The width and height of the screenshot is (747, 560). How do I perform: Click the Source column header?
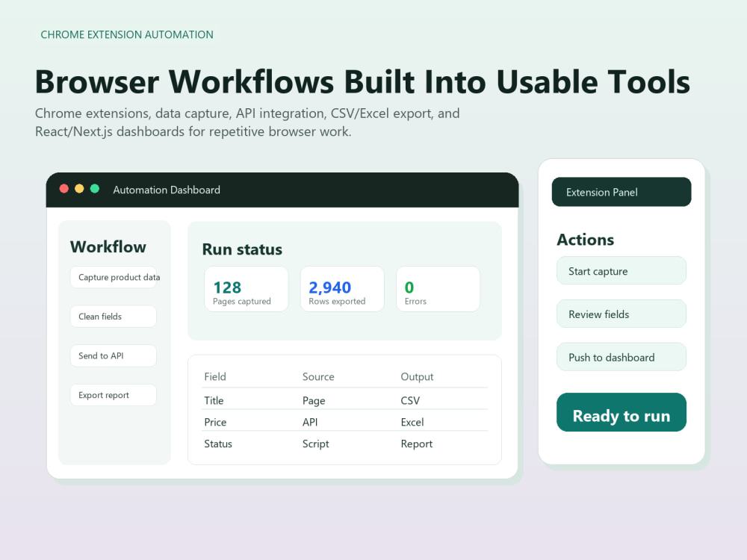pyautogui.click(x=318, y=376)
